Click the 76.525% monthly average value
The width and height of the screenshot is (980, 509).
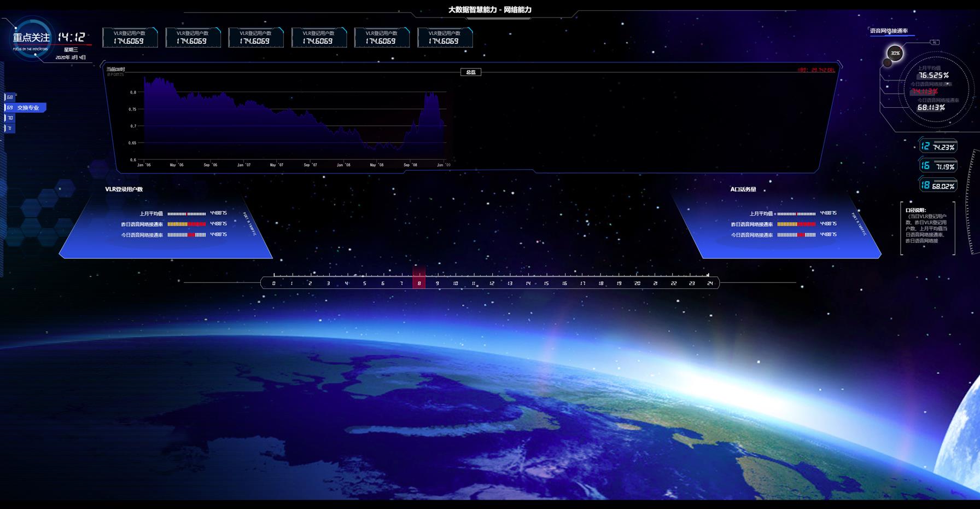click(934, 76)
